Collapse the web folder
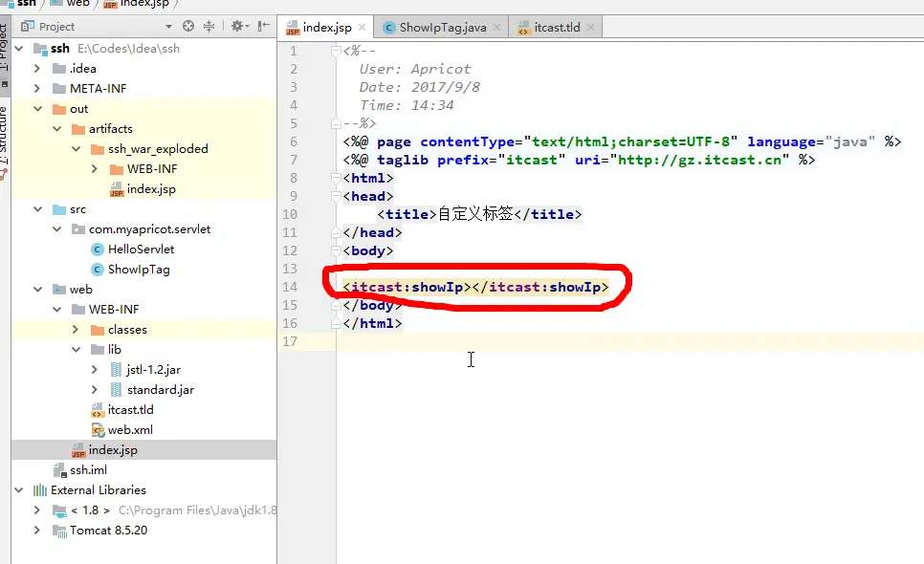This screenshot has width=924, height=564. click(37, 289)
